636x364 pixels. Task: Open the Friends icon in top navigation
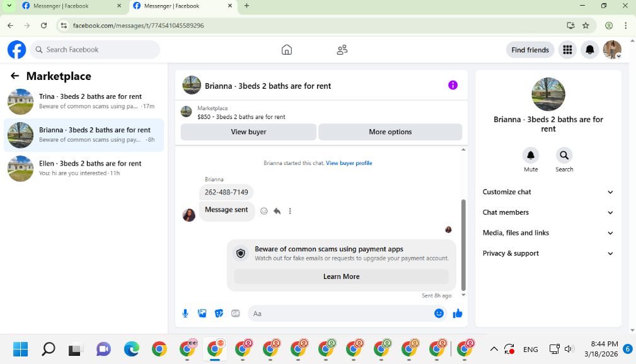pos(342,50)
